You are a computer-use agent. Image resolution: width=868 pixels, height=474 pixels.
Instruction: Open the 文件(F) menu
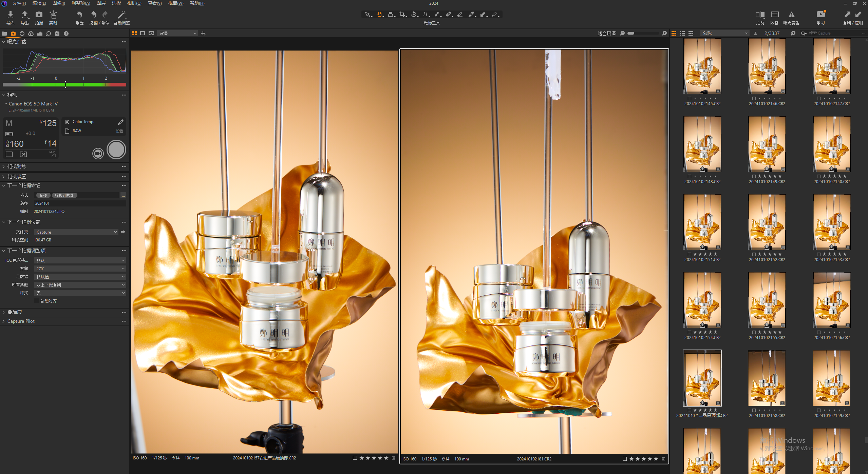click(x=19, y=3)
